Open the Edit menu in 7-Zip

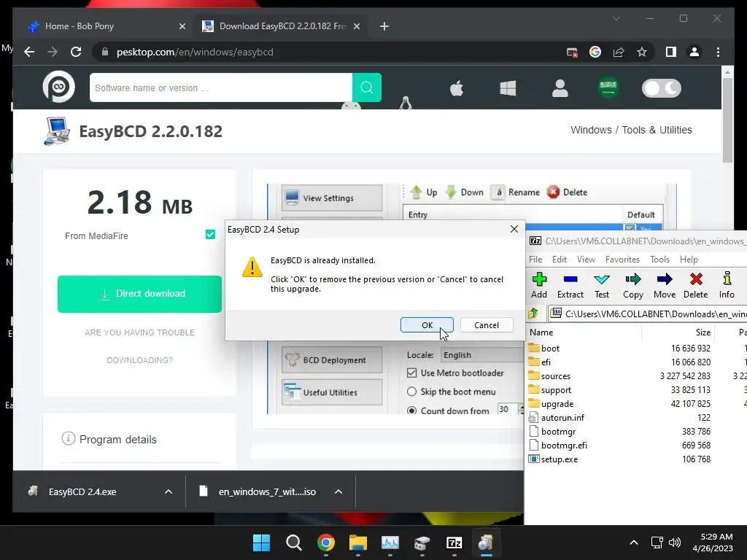pyautogui.click(x=560, y=259)
